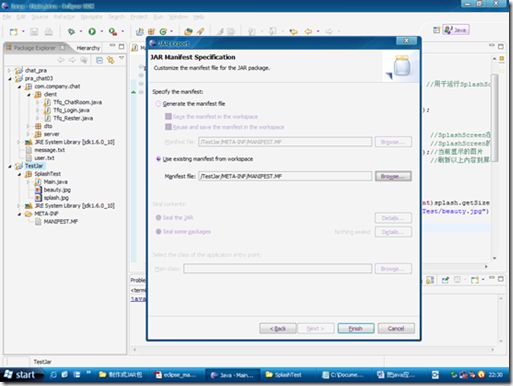
Task: Click the existing Manifest file path field
Action: (x=285, y=176)
